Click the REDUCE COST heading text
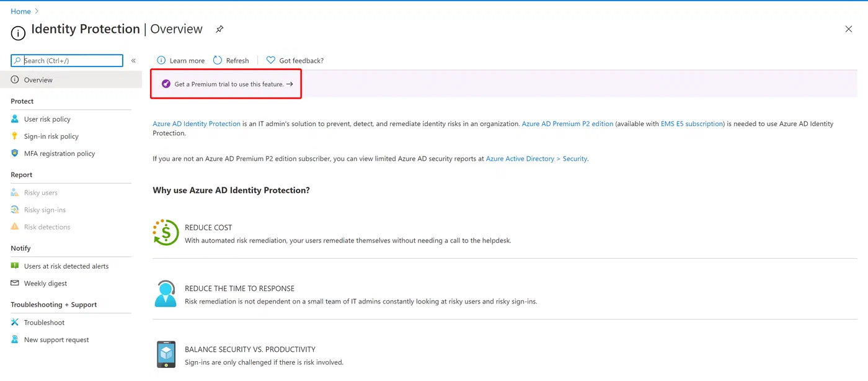This screenshot has height=381, width=868. 208,227
